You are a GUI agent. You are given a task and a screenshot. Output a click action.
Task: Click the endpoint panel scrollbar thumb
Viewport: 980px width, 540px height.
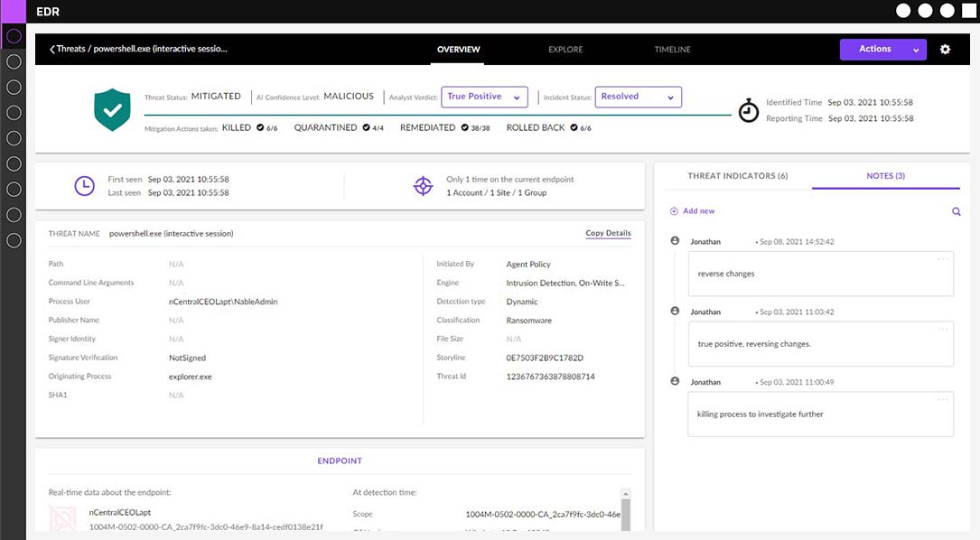point(626,515)
